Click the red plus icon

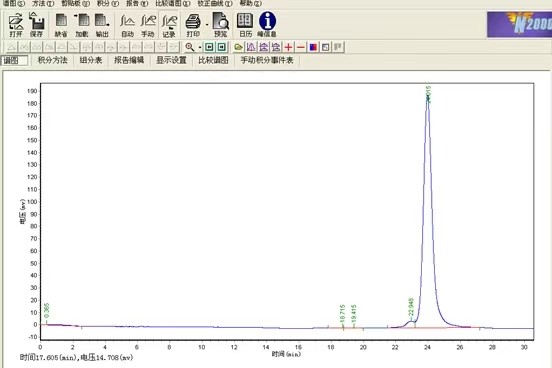(x=288, y=47)
